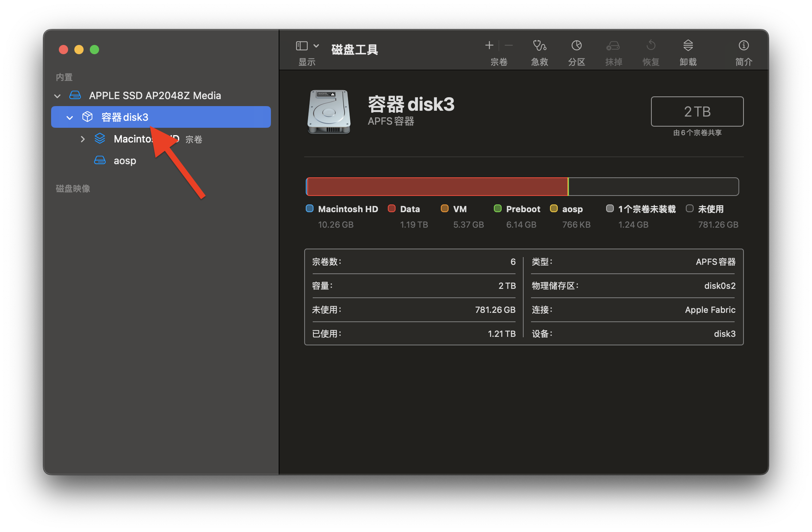Click the 由6个宗卷共享 caption
The width and height of the screenshot is (812, 532).
point(697,133)
